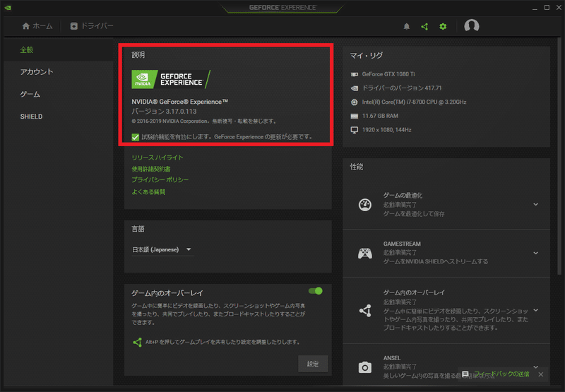Click the マイ・リグ panel heading
Screen dimensions: 565x392
click(367, 56)
